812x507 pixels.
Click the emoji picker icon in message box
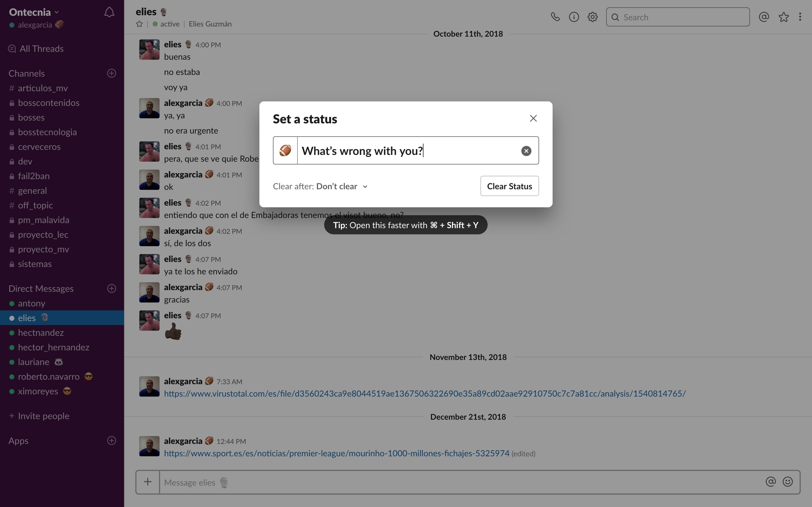click(788, 481)
